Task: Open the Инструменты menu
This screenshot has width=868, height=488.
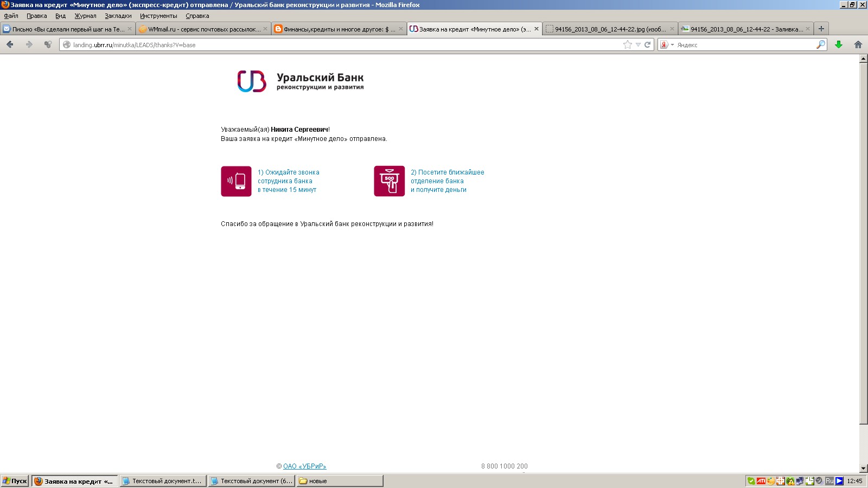Action: tap(158, 16)
